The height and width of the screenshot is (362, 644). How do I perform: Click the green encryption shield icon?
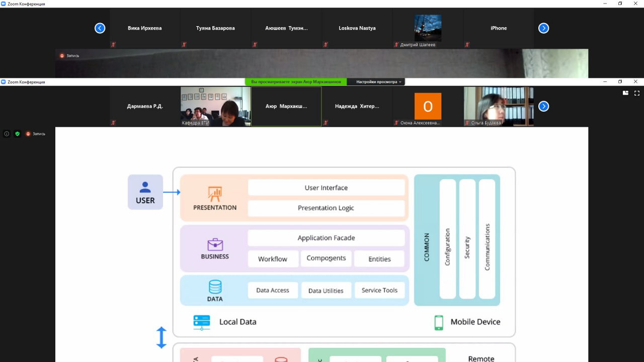(17, 134)
